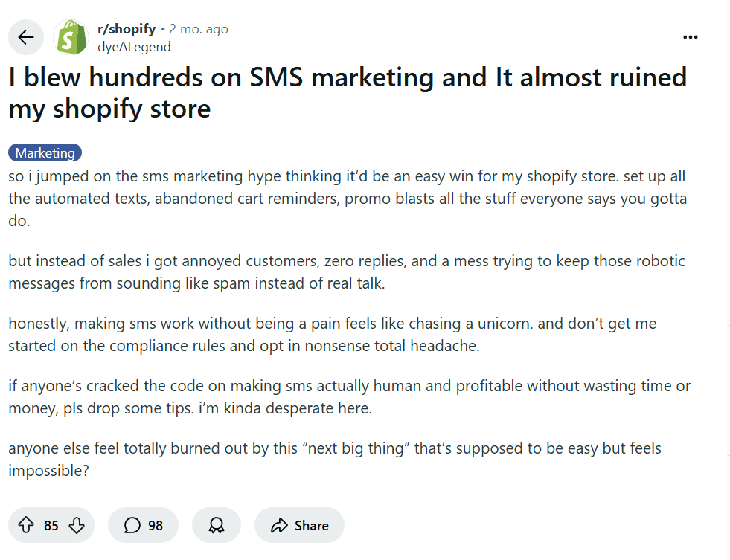Click the final paragraph about feeling burned out
The image size is (730, 560).
335,460
